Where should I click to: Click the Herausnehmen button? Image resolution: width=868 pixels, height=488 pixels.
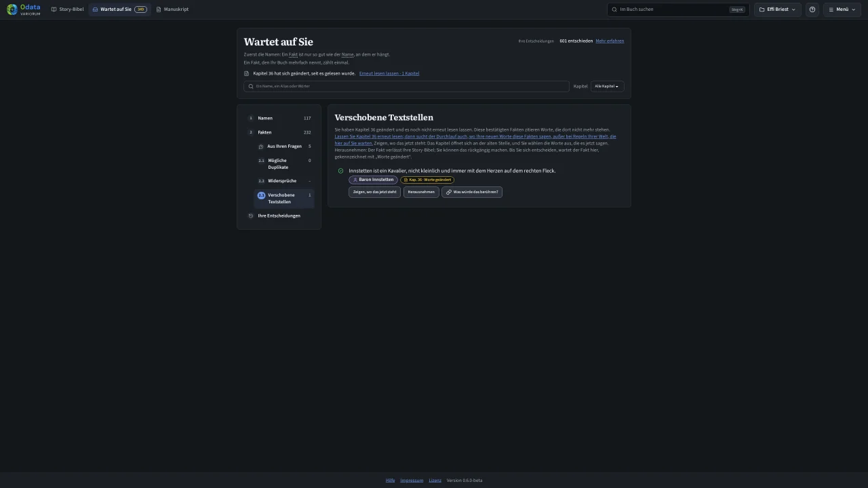point(421,192)
